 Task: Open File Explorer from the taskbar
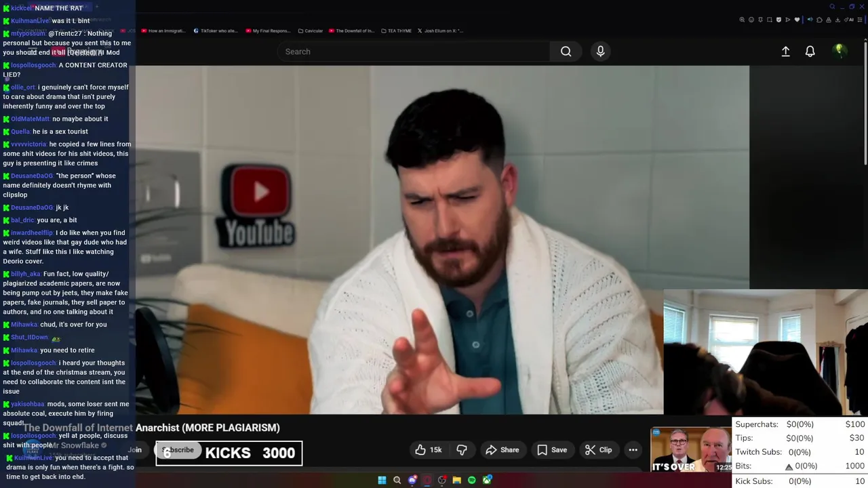457,480
